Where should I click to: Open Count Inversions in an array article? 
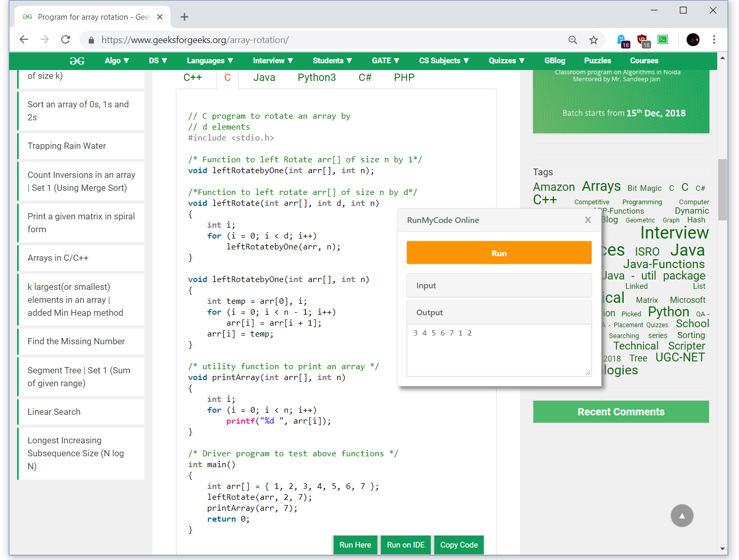(81, 181)
